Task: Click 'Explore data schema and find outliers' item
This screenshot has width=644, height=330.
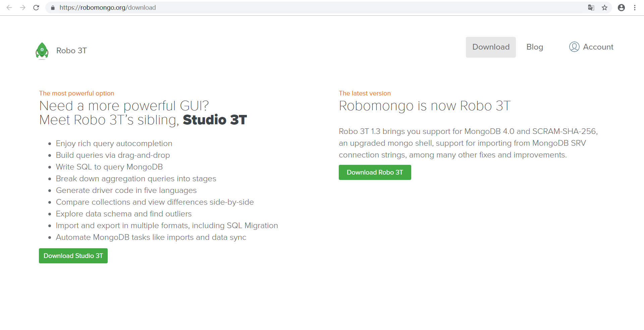Action: click(x=124, y=214)
